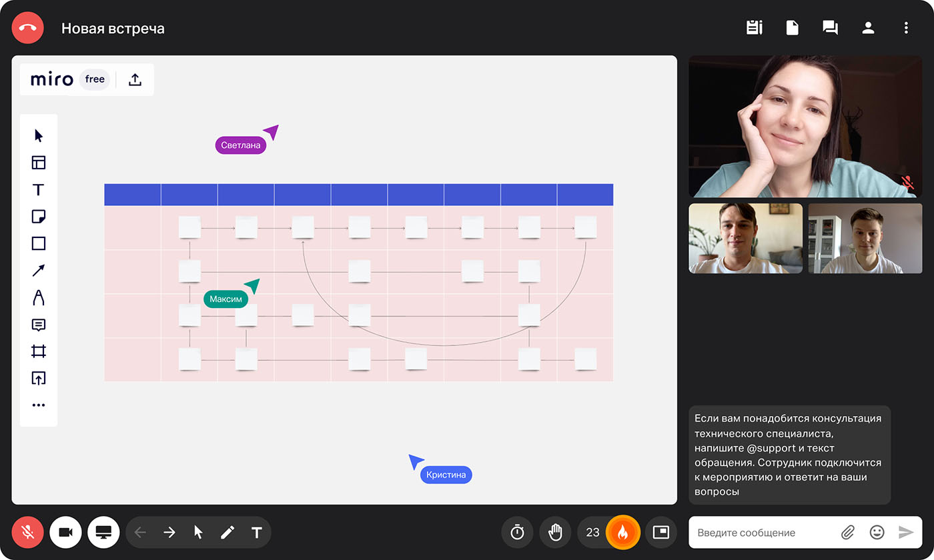Image resolution: width=934 pixels, height=560 pixels.
Task: Click the miro logo
Action: tap(52, 80)
